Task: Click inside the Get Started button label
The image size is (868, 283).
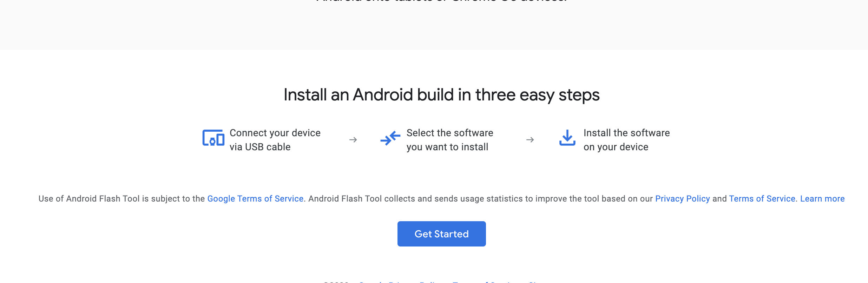Action: pyautogui.click(x=441, y=233)
